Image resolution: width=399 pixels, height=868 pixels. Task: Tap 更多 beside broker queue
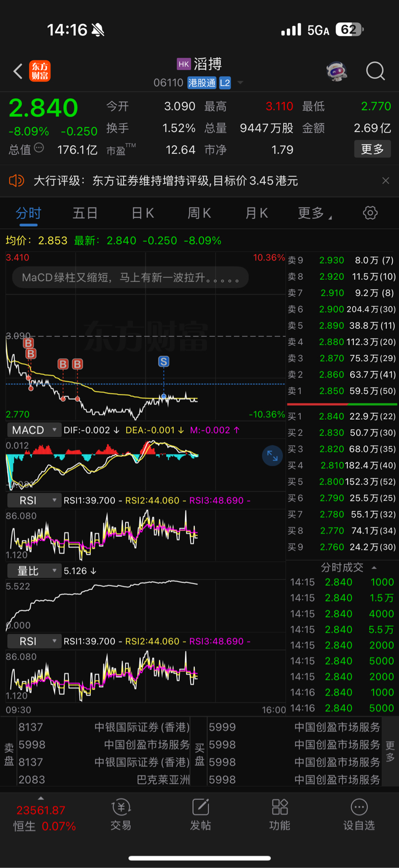click(x=390, y=751)
